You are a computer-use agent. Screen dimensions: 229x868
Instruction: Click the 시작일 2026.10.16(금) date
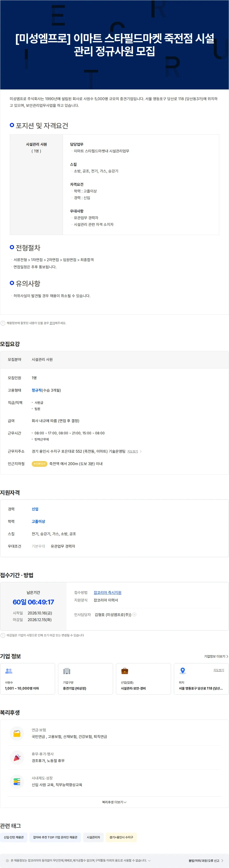click(x=40, y=613)
